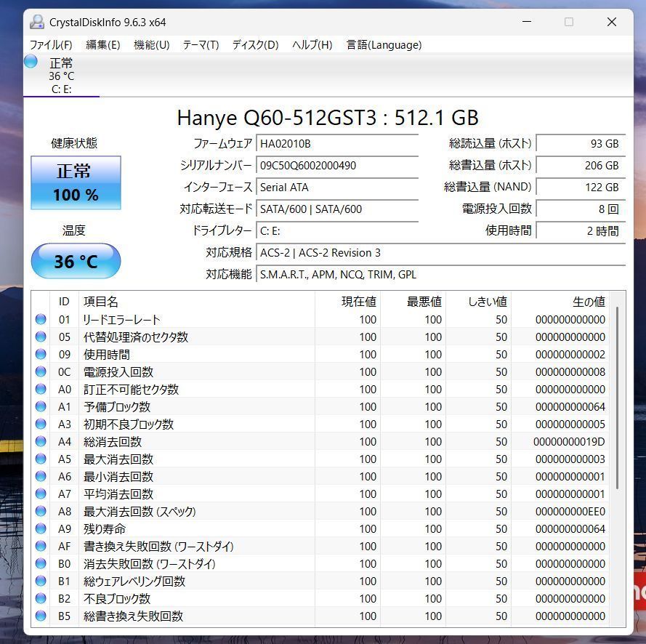Click the serial number field 09C50Q6002000490
Viewport: 646px width, 644px height.
point(338,166)
